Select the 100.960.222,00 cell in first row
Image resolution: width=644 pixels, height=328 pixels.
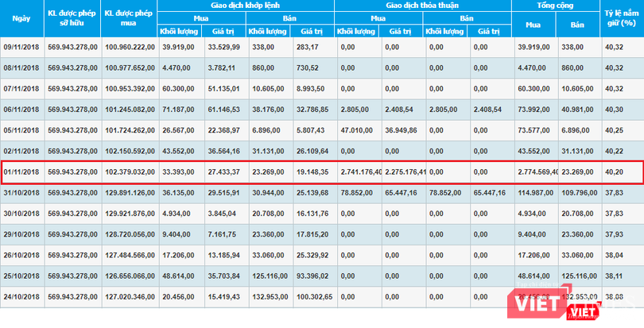[x=130, y=47]
